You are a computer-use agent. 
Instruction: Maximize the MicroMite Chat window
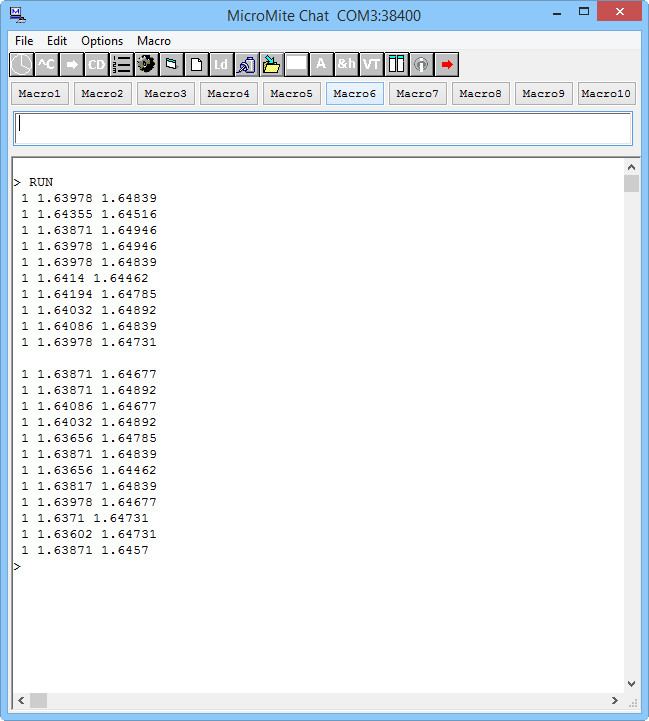(584, 11)
